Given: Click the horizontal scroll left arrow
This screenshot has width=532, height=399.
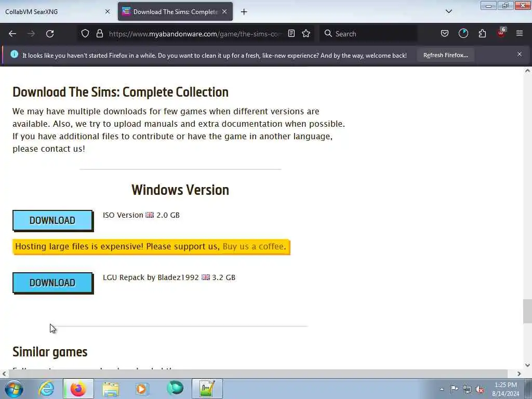Looking at the screenshot, I should (4, 374).
